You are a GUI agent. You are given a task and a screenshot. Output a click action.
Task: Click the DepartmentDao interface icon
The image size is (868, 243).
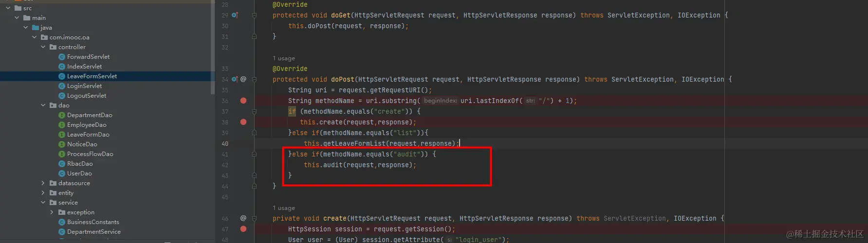tap(62, 115)
